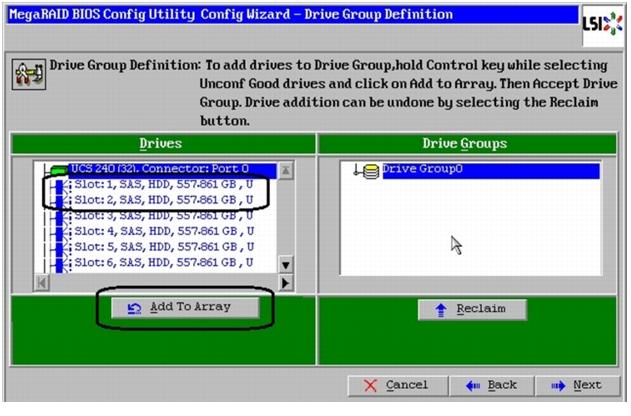
Task: Go Back to the previous wizard step
Action: click(x=492, y=386)
